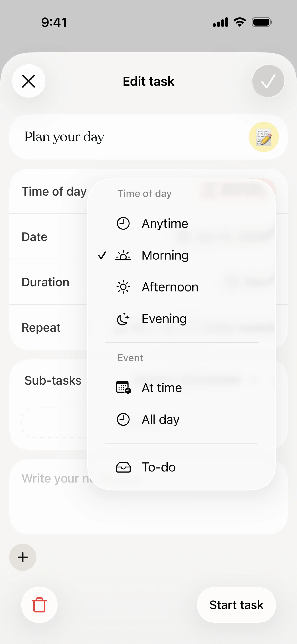Confirm edits with the checkmark button
Image resolution: width=297 pixels, height=644 pixels.
coord(268,81)
